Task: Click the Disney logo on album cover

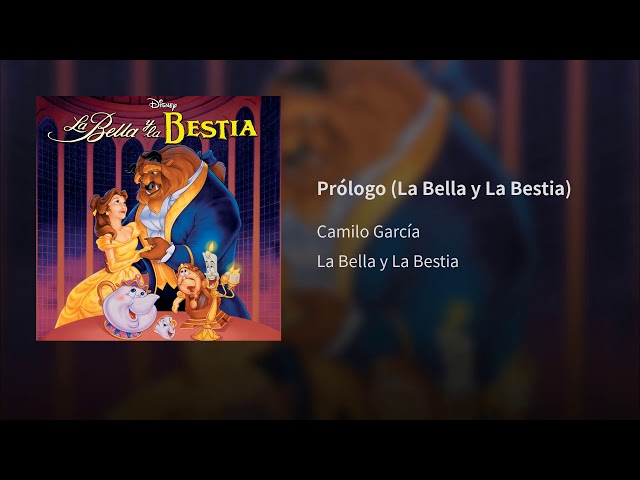Action: 163,104
